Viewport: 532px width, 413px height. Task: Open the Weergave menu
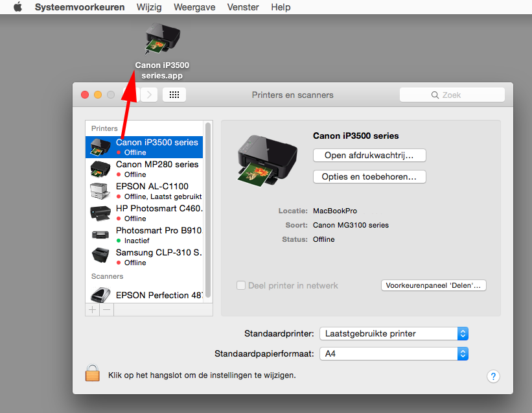(194, 7)
